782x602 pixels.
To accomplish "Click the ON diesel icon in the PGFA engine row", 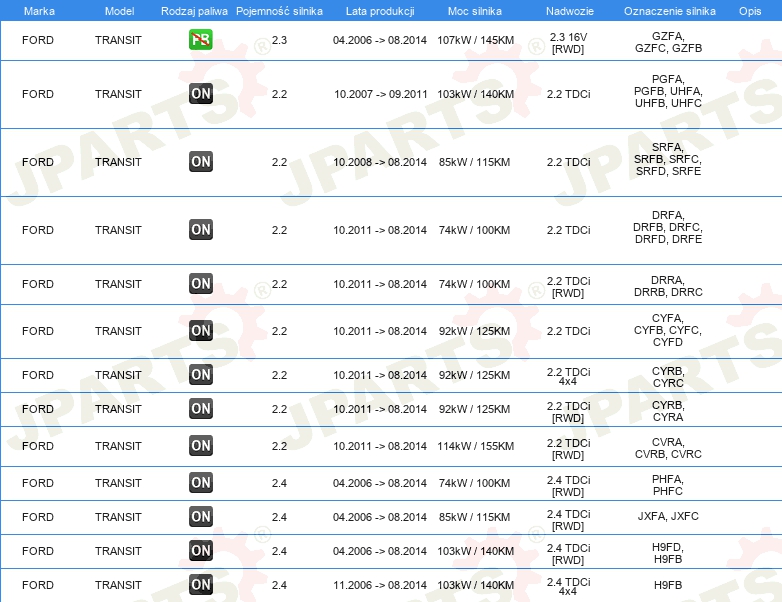I will pyautogui.click(x=201, y=94).
